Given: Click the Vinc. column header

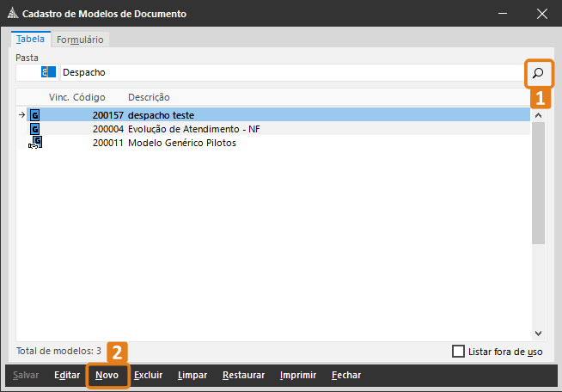Looking at the screenshot, I should tap(59, 97).
